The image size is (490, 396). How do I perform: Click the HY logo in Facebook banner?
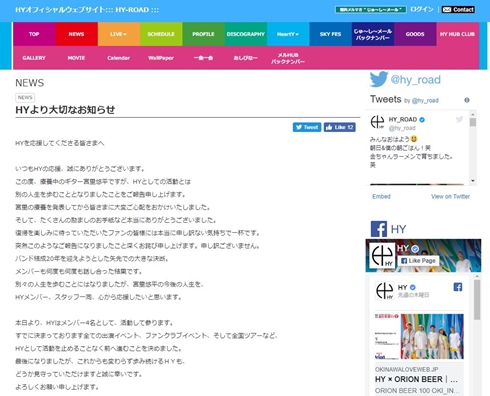382,256
